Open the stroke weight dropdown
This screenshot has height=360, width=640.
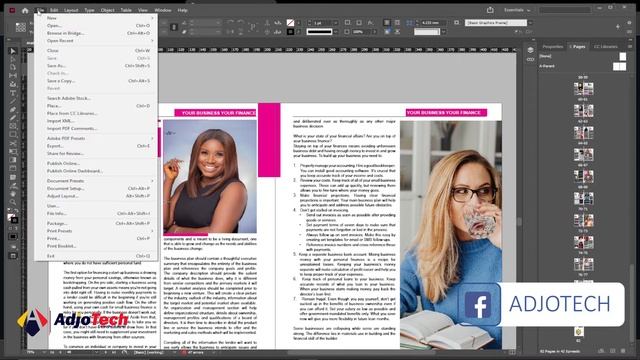[x=336, y=23]
